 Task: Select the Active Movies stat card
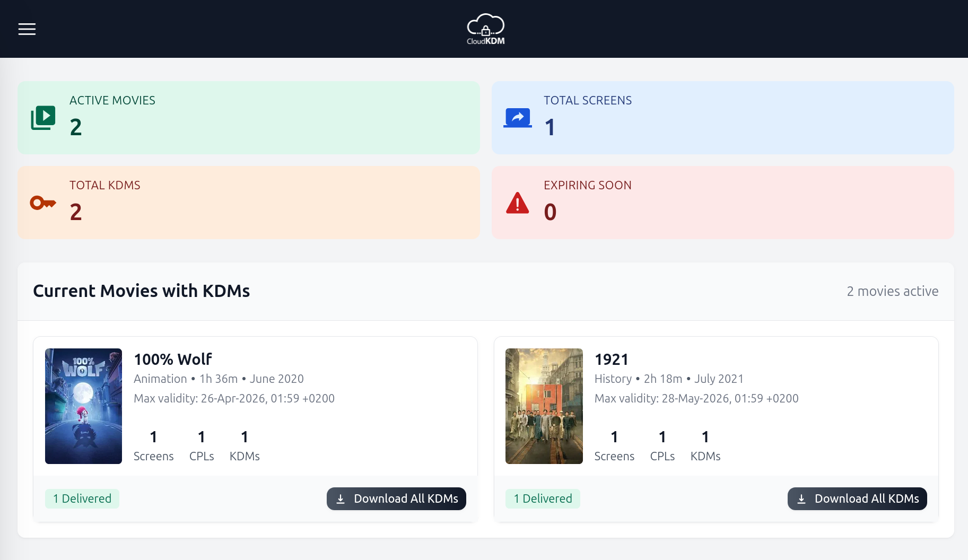[249, 118]
